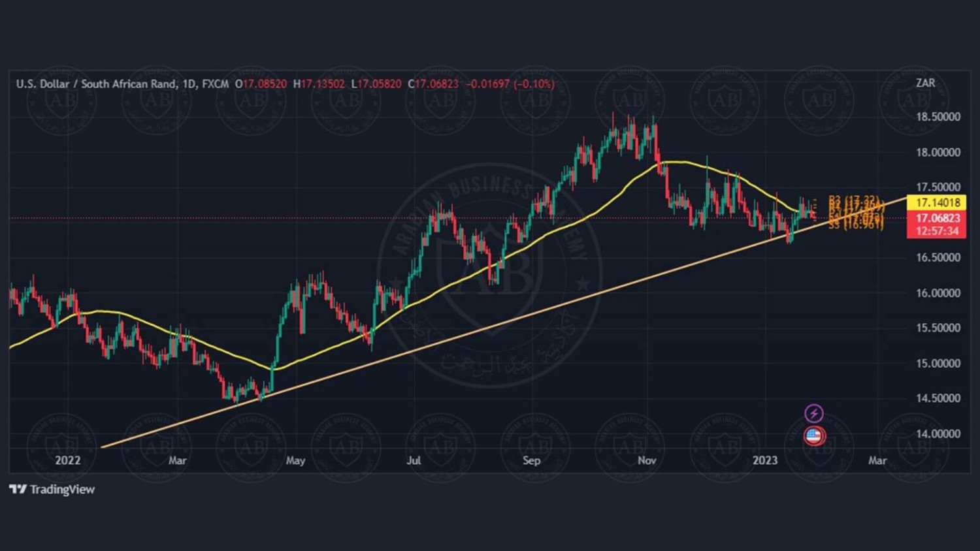Image resolution: width=980 pixels, height=551 pixels.
Task: Click the low value L17.05820
Action: (x=376, y=84)
